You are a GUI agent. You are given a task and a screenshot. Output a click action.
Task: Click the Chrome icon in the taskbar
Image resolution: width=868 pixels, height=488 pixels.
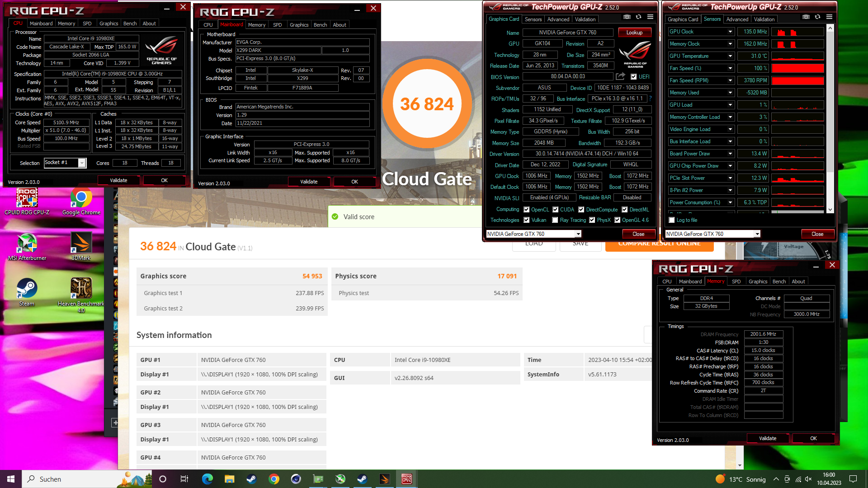pos(274,479)
